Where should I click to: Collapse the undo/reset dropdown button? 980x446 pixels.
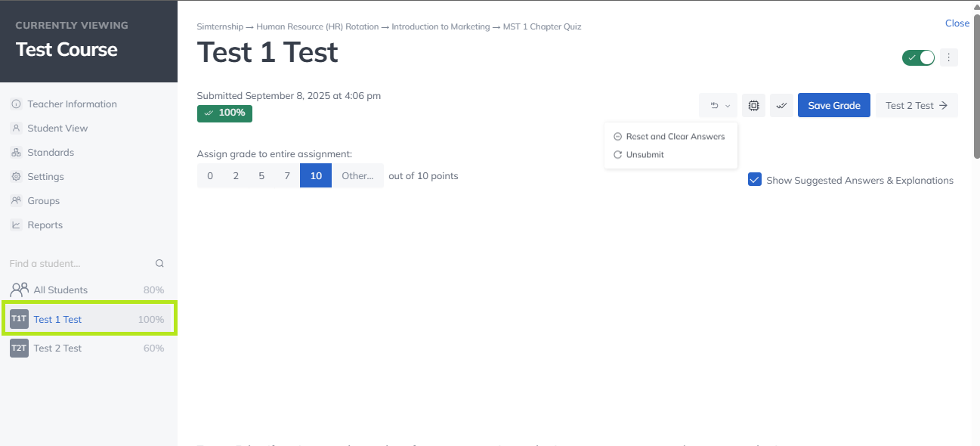(x=718, y=106)
